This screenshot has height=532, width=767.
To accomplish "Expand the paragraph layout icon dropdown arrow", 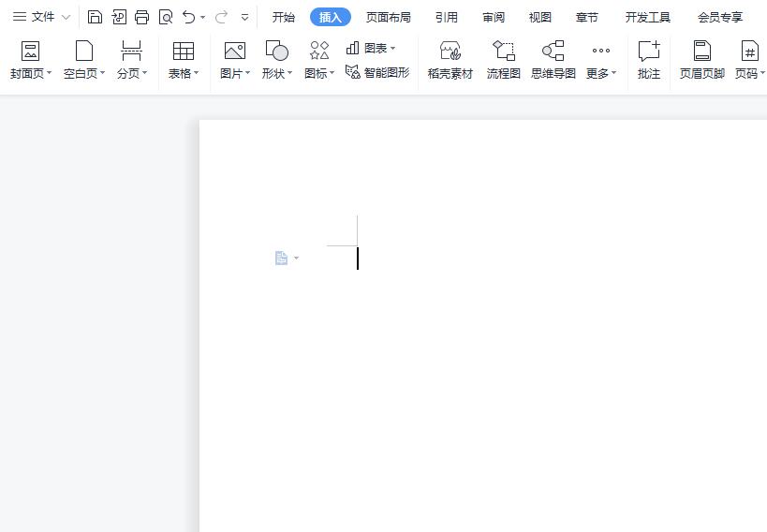I will (x=297, y=258).
